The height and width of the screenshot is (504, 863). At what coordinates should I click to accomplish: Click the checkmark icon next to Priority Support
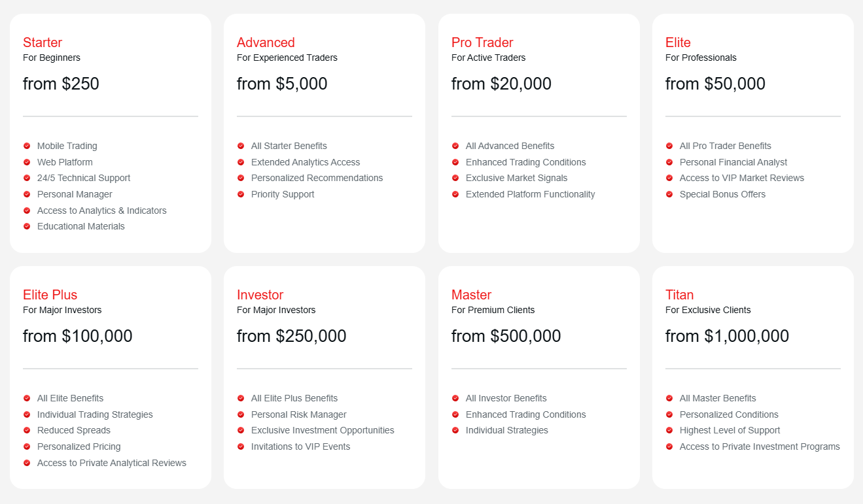(241, 194)
